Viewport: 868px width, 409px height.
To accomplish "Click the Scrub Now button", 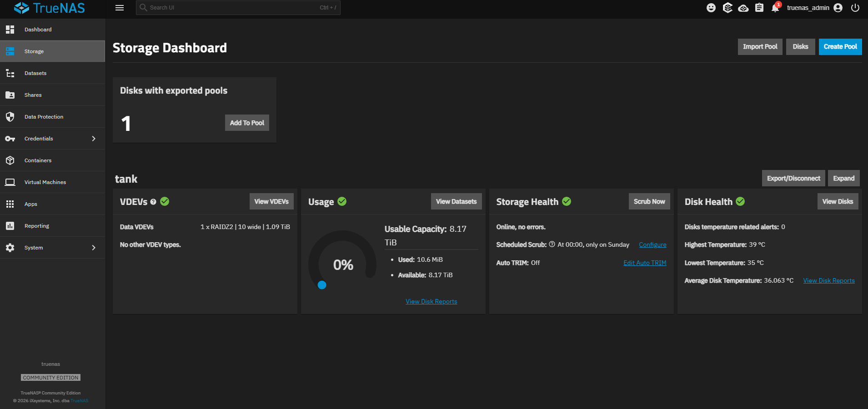I will 649,201.
